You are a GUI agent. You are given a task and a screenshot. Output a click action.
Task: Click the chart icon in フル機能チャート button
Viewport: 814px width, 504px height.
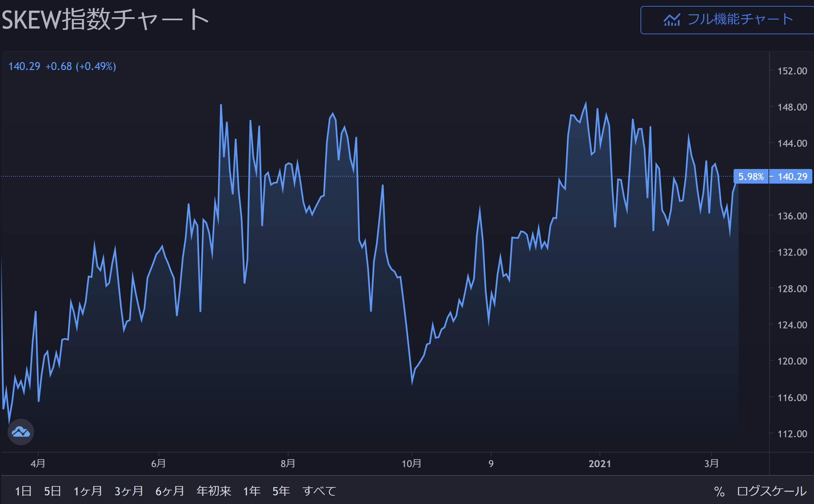(671, 20)
